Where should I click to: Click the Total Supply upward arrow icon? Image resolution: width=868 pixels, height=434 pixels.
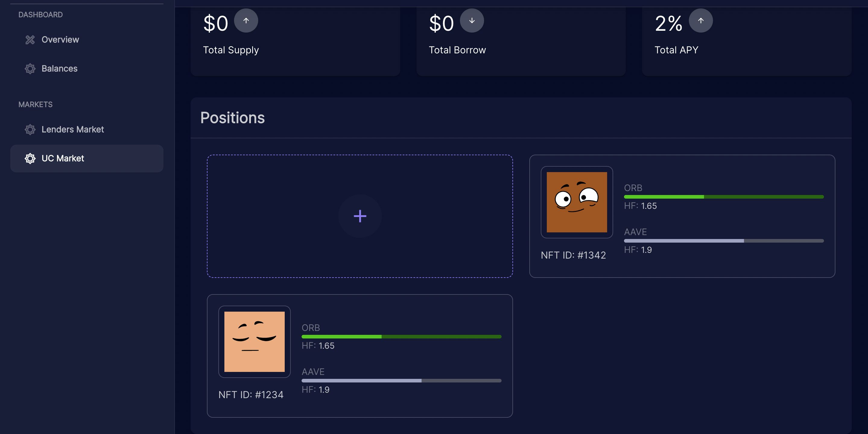pyautogui.click(x=246, y=20)
